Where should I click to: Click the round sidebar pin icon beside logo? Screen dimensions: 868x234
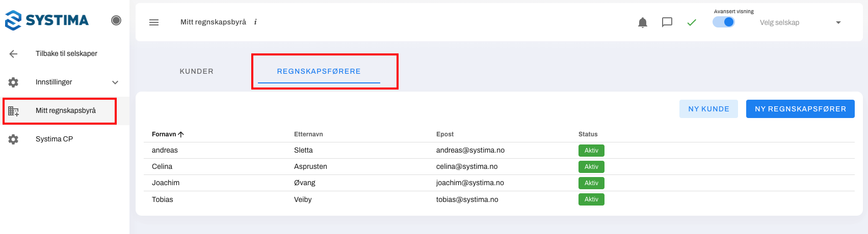point(116,20)
